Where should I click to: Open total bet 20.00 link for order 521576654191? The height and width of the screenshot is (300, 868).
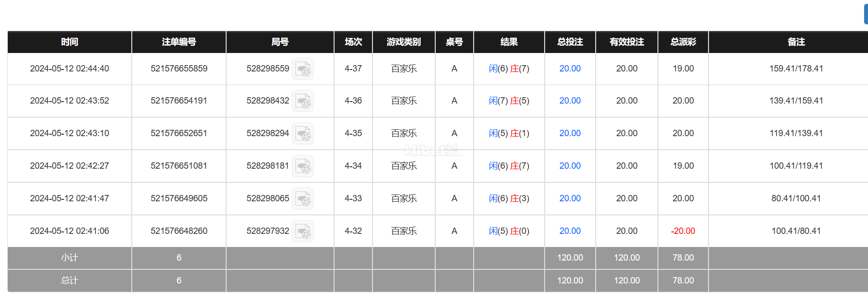(570, 101)
